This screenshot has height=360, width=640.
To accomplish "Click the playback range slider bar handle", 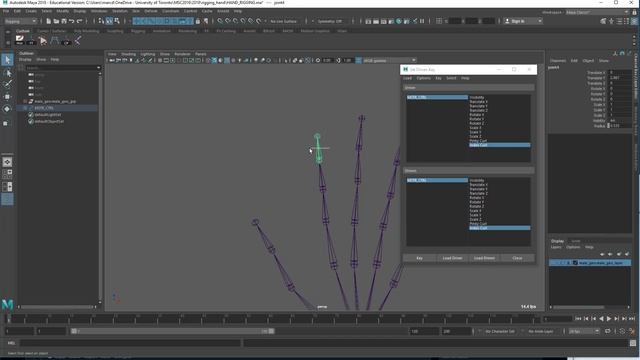I will click(x=173, y=331).
